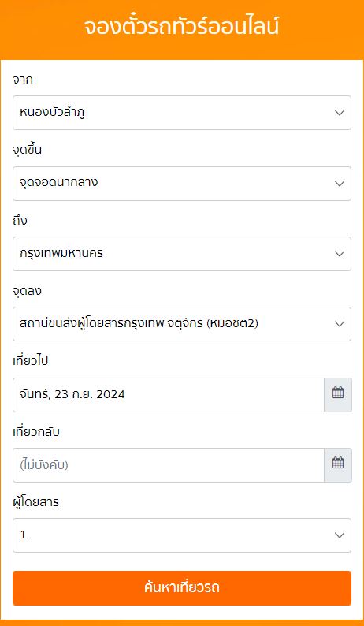Click the เที่ยวไป field label

(x=31, y=361)
